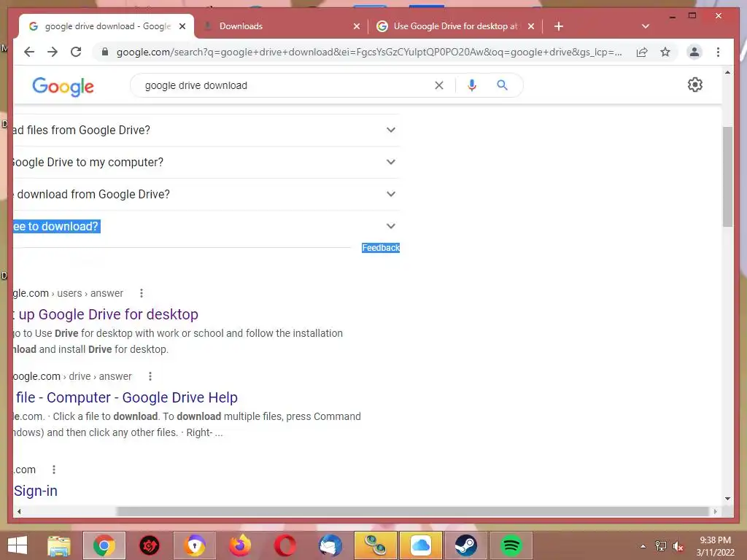Switch to the Downloads tab
The image size is (747, 560).
point(281,26)
